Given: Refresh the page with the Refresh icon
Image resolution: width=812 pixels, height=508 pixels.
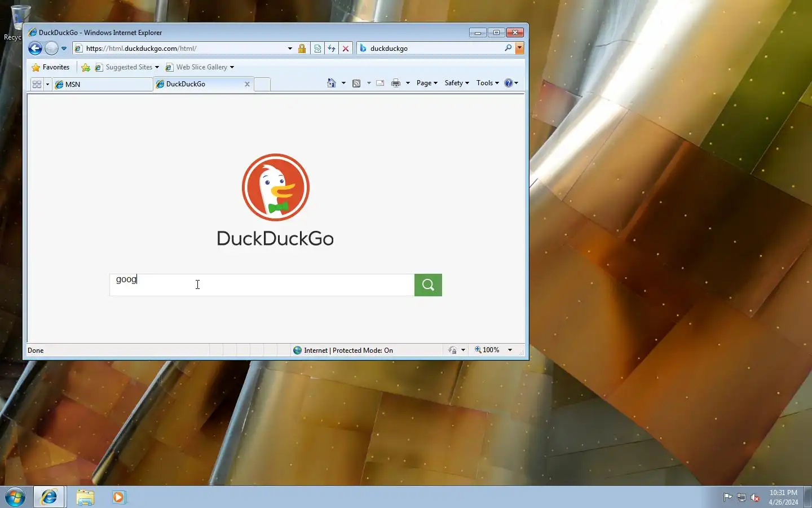Looking at the screenshot, I should pos(332,49).
